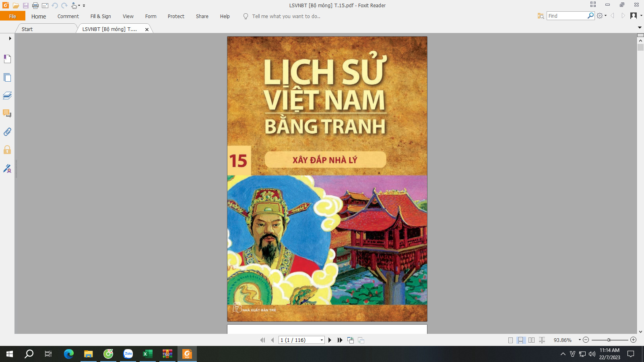Click the book cover page image
Image resolution: width=644 pixels, height=362 pixels.
pyautogui.click(x=327, y=179)
